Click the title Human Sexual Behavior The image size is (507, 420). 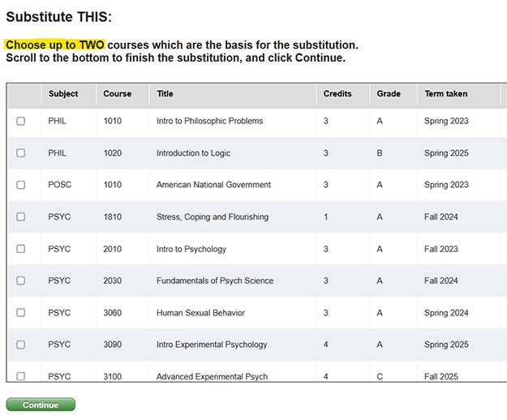(x=200, y=313)
